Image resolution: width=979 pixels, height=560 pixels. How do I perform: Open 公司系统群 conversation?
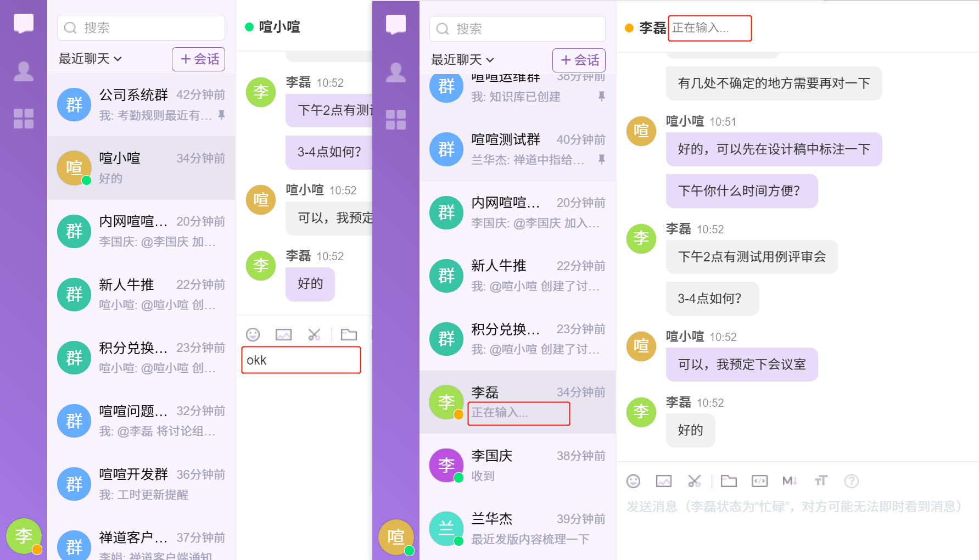click(142, 104)
